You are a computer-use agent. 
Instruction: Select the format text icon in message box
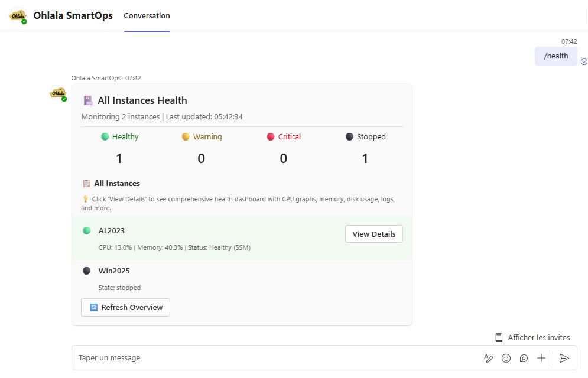tap(488, 358)
